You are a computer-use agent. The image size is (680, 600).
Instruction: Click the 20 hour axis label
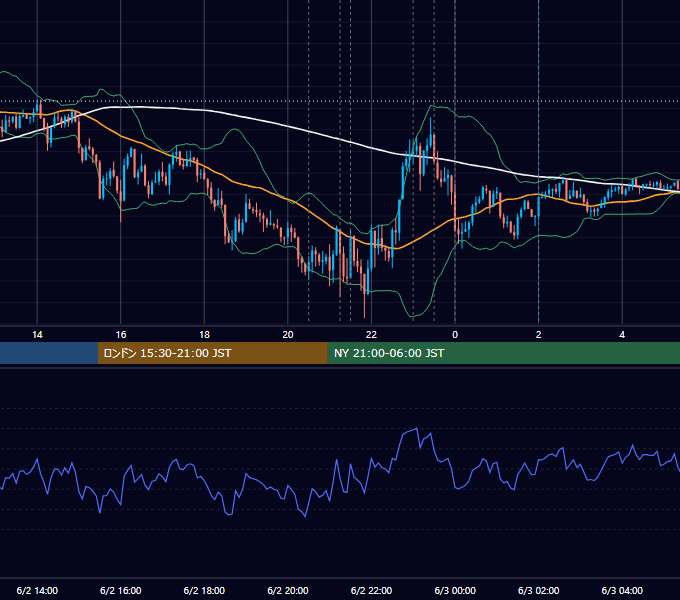pos(288,335)
